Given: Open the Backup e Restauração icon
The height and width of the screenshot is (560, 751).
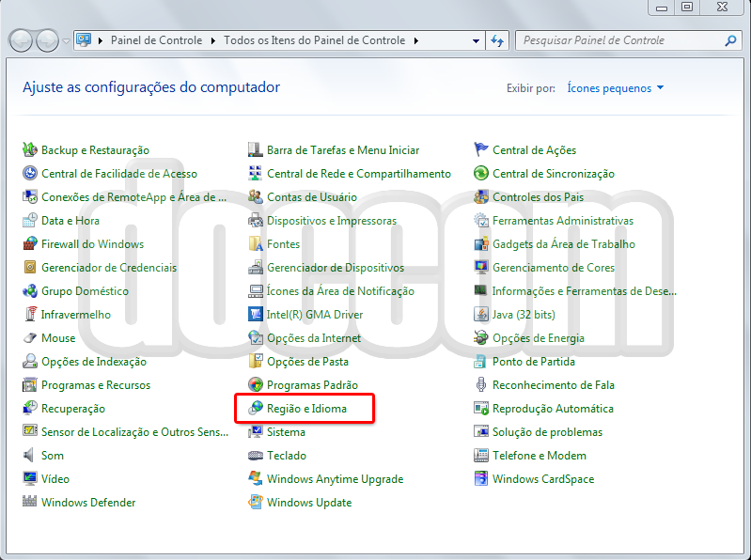Looking at the screenshot, I should tap(30, 149).
